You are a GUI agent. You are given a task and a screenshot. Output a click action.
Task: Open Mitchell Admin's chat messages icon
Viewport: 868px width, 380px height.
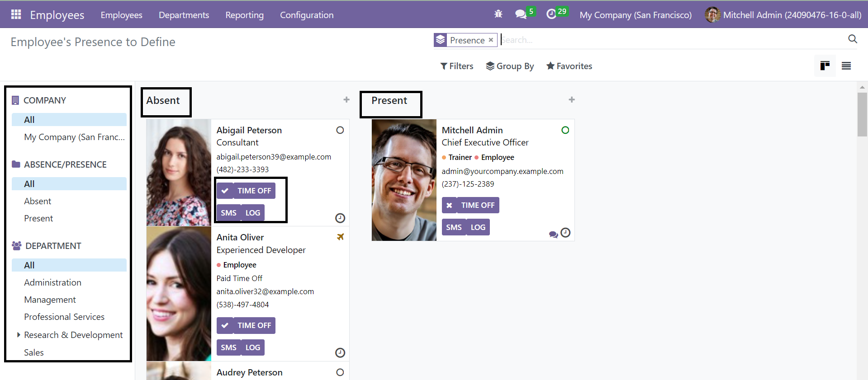(x=553, y=235)
